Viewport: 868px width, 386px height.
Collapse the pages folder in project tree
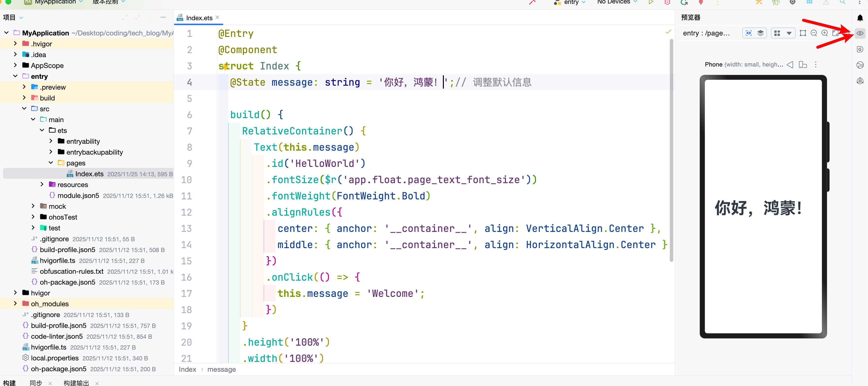(x=51, y=163)
